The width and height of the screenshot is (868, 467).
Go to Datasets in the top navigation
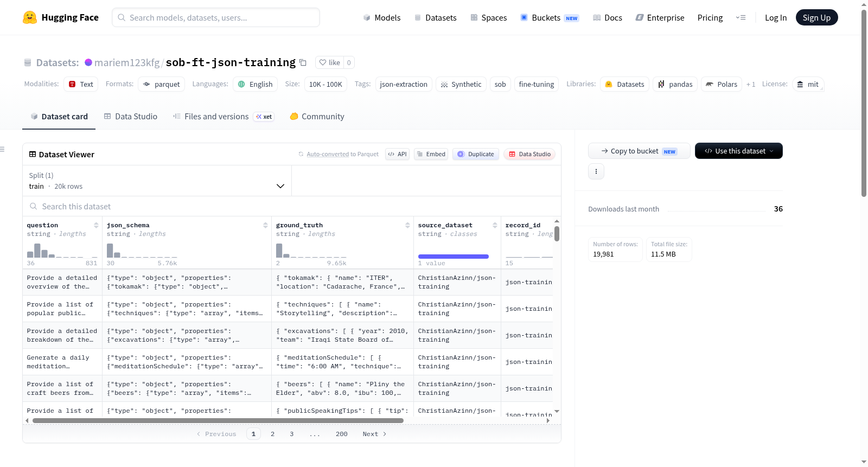(435, 17)
